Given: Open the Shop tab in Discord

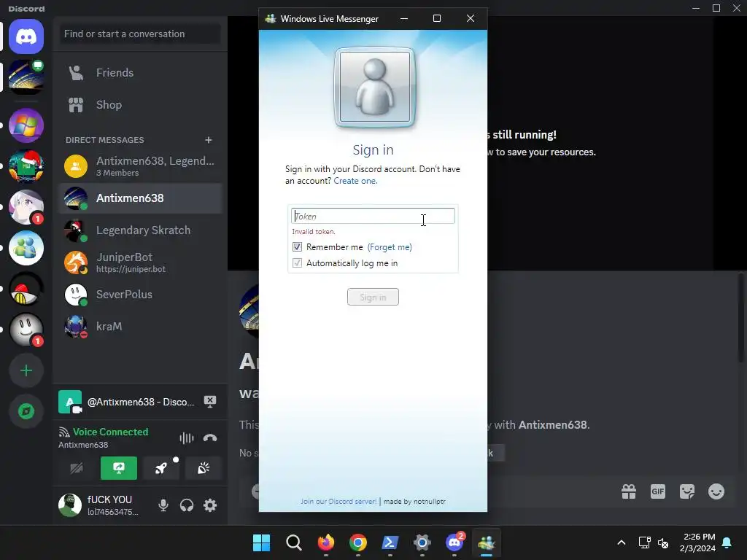Looking at the screenshot, I should (x=139, y=105).
